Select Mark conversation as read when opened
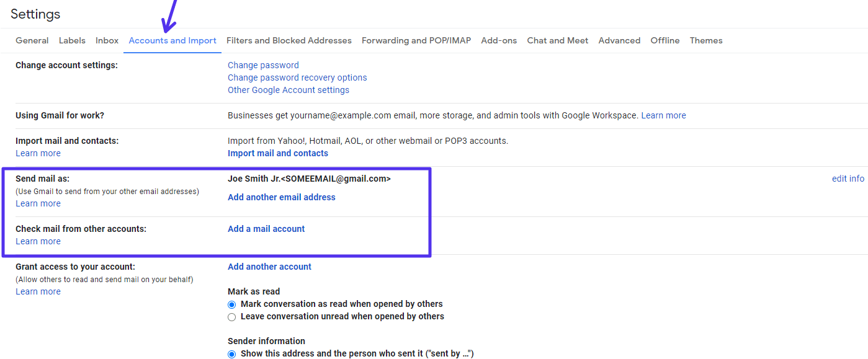 click(x=231, y=304)
